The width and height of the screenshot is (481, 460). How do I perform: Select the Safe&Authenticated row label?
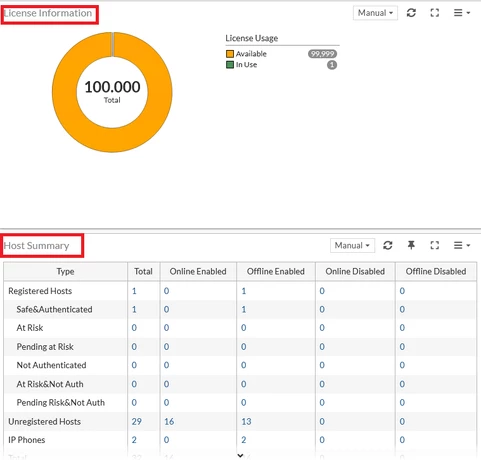click(x=54, y=309)
